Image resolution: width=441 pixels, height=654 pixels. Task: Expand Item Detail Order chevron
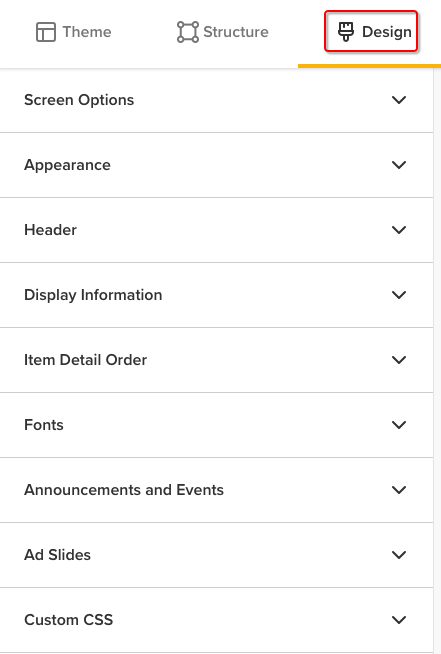pyautogui.click(x=399, y=360)
